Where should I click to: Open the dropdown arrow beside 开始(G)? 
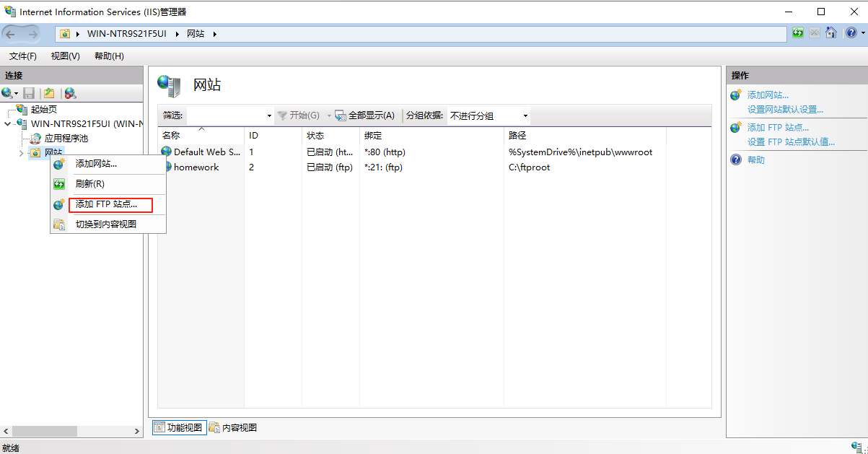click(329, 115)
